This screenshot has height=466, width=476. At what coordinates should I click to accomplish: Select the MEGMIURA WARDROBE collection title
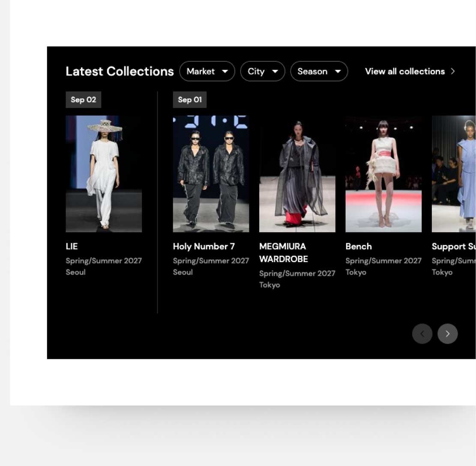[x=284, y=253]
